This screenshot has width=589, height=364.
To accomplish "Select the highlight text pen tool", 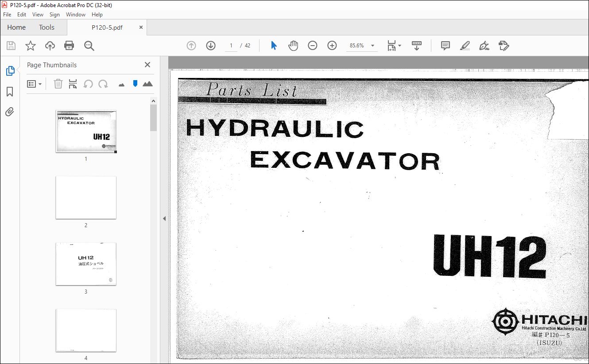I will coord(465,46).
